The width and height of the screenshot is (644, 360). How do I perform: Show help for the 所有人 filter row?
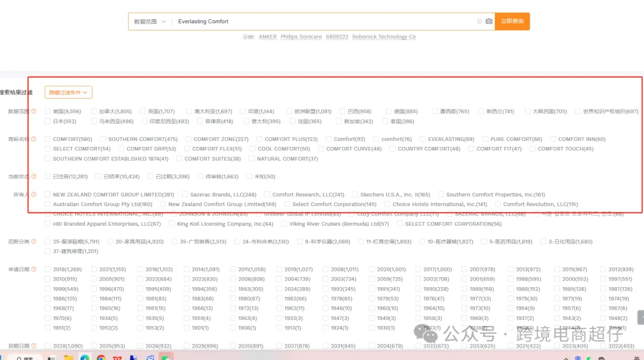coord(33,195)
